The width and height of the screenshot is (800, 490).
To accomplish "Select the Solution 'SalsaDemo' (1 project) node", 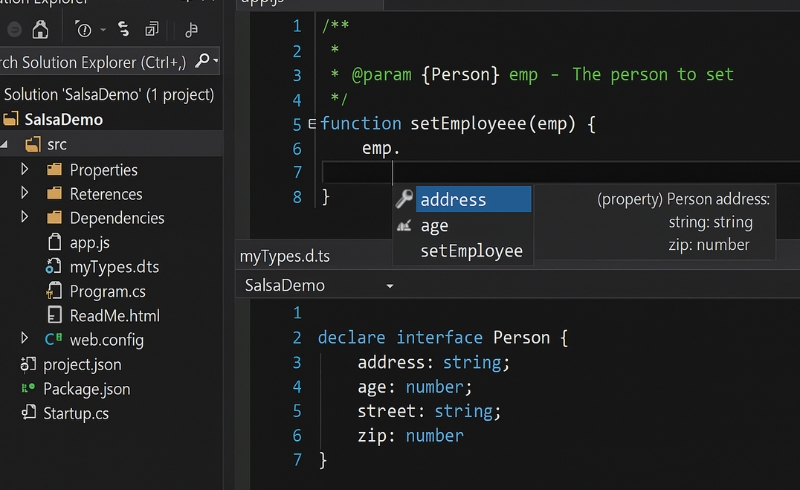I will (109, 94).
